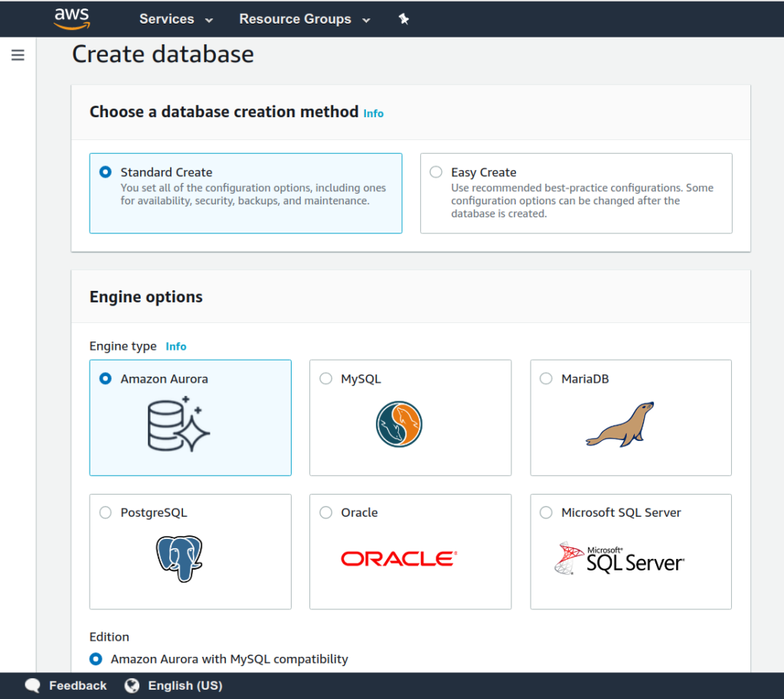Expand the Resource Groups dropdown arrow

(x=366, y=20)
